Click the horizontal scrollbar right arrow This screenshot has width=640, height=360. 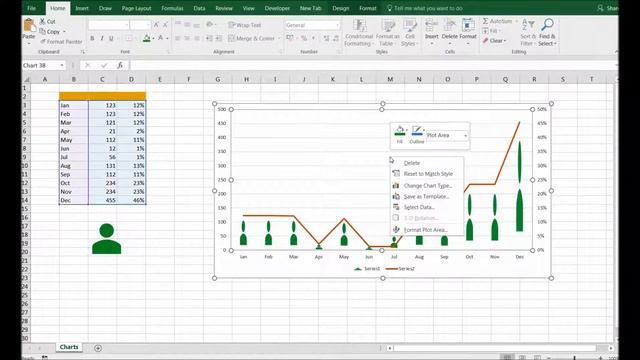611,348
